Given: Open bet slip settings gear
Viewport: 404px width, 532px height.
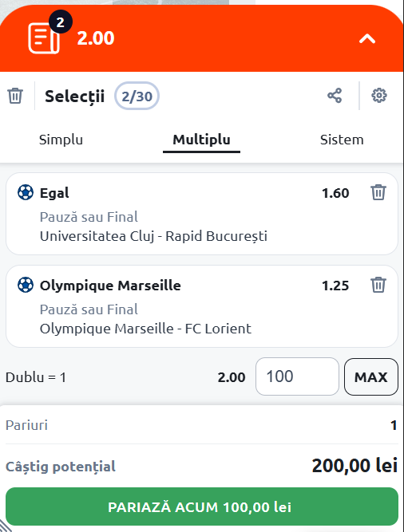Looking at the screenshot, I should tap(379, 96).
